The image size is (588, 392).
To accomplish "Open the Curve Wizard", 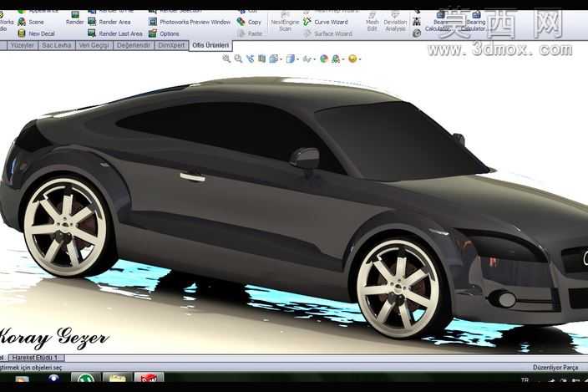I will tap(326, 22).
